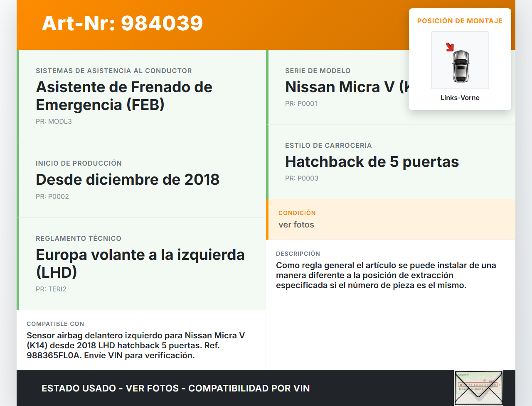Select the 'Art-Nr: 984039' heading
The image size is (532, 406).
tap(123, 23)
